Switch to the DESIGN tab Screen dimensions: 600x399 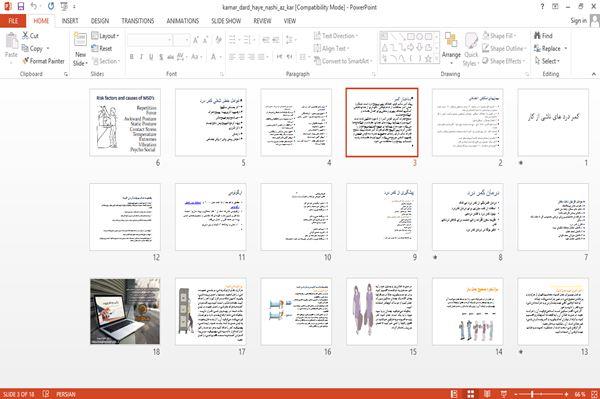(100, 21)
